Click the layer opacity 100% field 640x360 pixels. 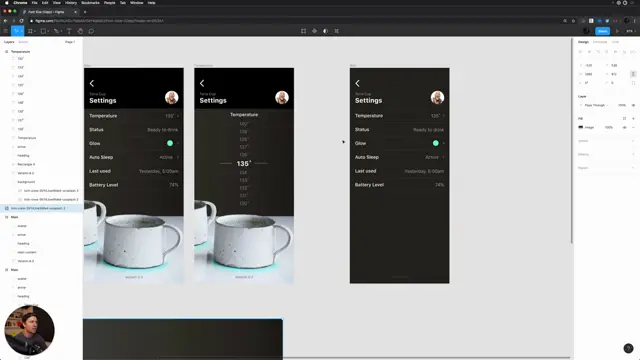tap(622, 105)
